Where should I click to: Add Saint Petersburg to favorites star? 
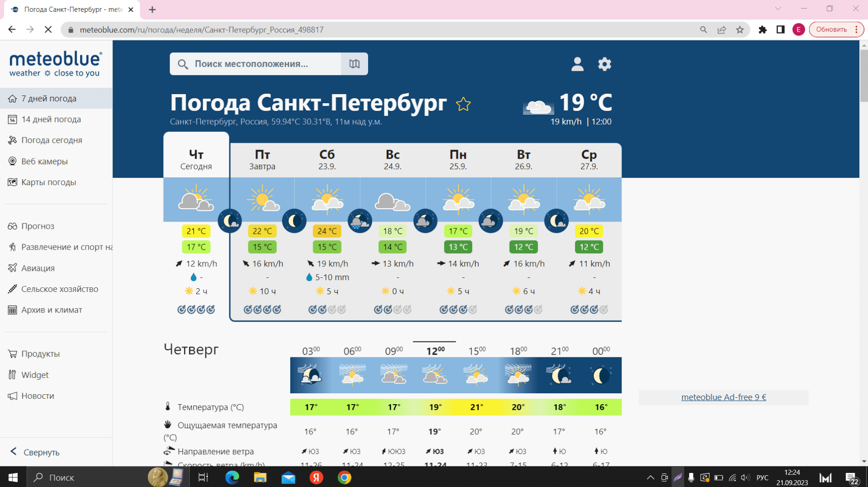[463, 104]
